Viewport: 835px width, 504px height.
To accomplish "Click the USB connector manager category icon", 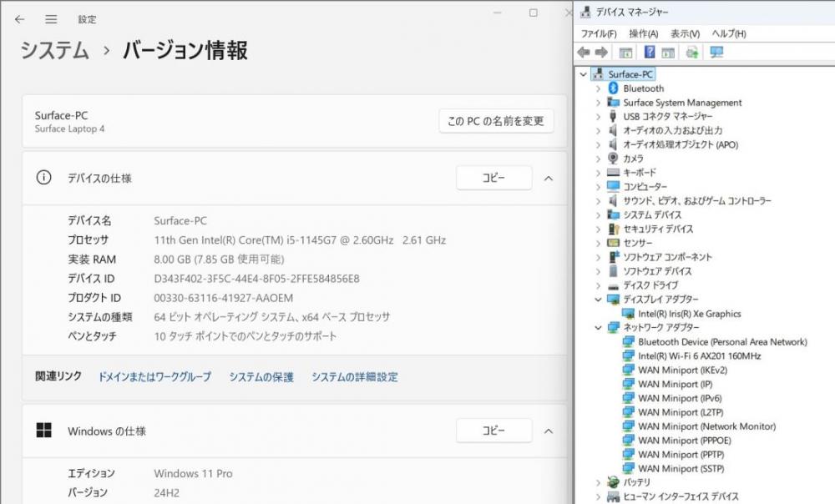I will pyautogui.click(x=613, y=116).
